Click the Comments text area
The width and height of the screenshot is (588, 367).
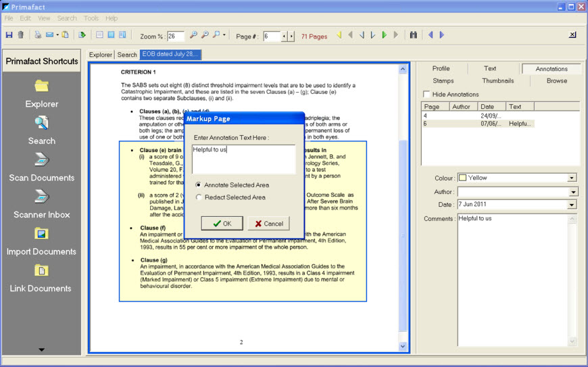514,280
